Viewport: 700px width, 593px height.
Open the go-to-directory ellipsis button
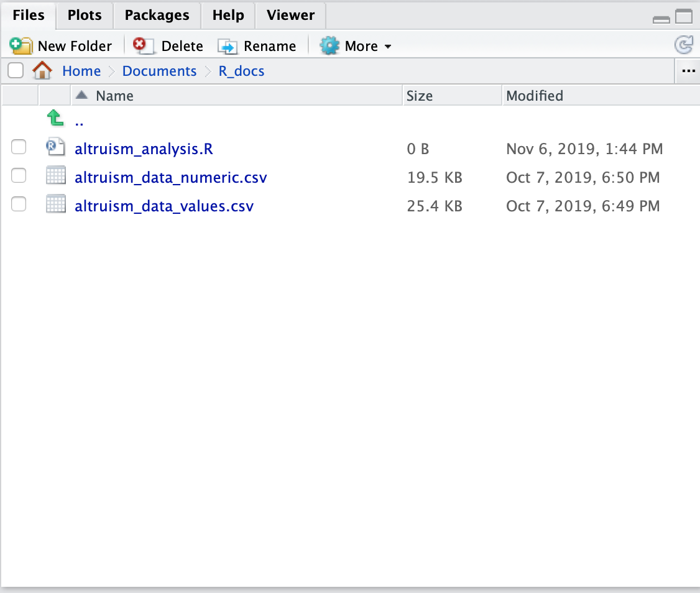coord(688,71)
